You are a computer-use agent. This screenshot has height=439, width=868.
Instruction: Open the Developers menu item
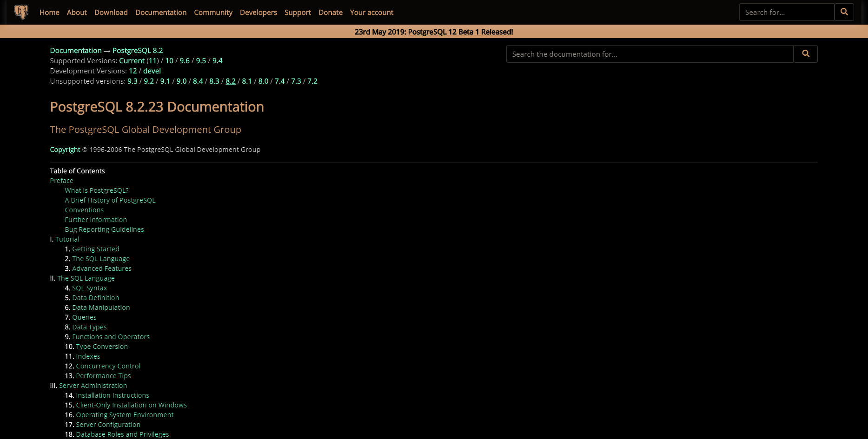tap(258, 13)
